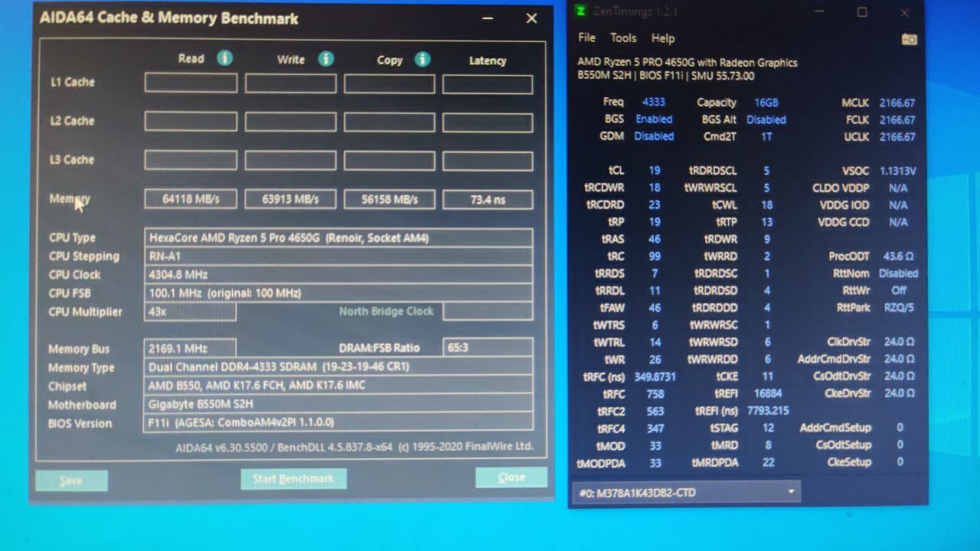This screenshot has width=980, height=551.
Task: Click the L1 Cache Read result field
Action: coord(191,83)
